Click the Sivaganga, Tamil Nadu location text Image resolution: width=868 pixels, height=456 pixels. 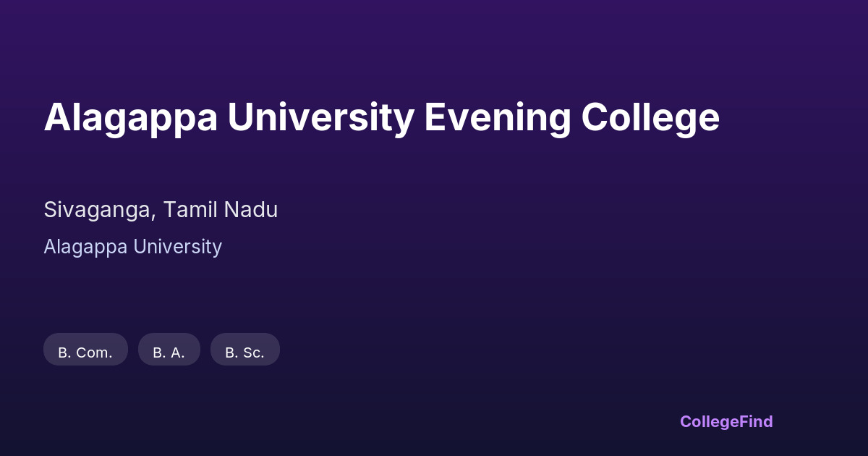161,210
